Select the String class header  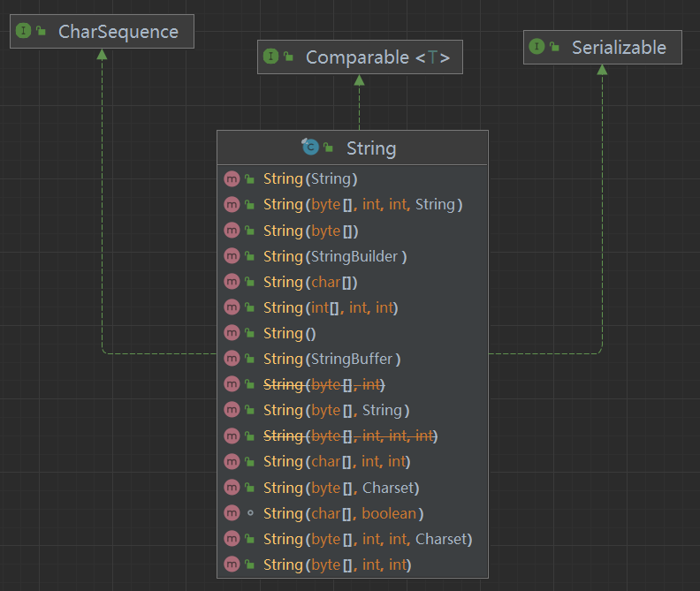click(x=370, y=148)
